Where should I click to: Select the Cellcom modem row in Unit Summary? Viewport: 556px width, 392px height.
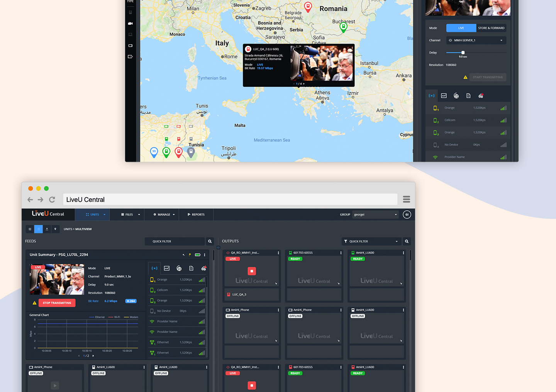pos(177,290)
